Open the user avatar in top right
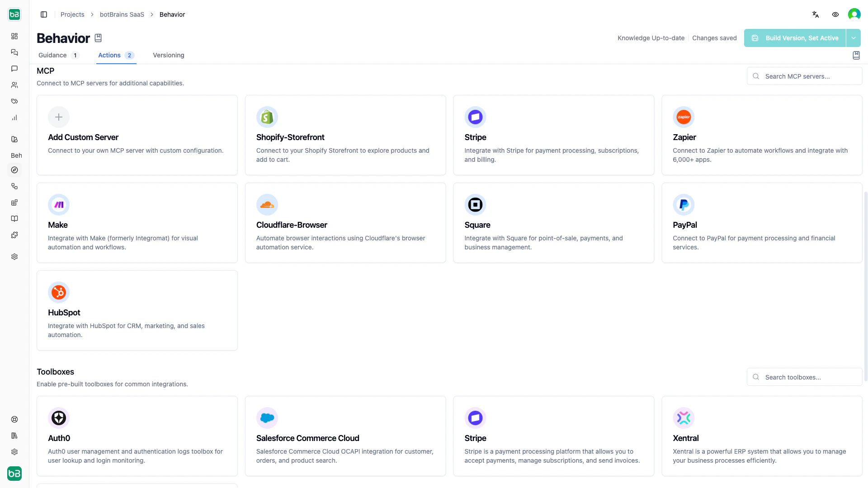 click(854, 14)
